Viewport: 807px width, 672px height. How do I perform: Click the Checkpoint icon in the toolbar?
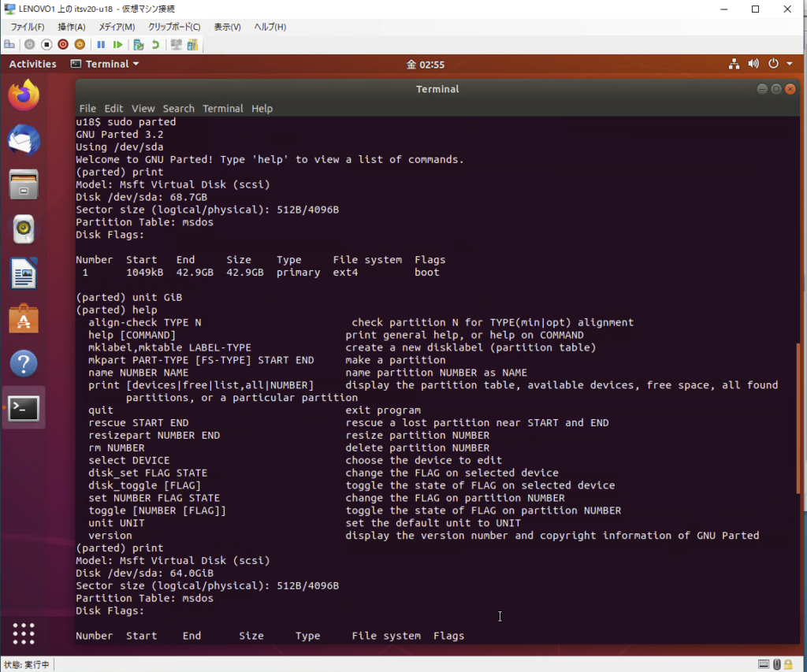[x=139, y=45]
